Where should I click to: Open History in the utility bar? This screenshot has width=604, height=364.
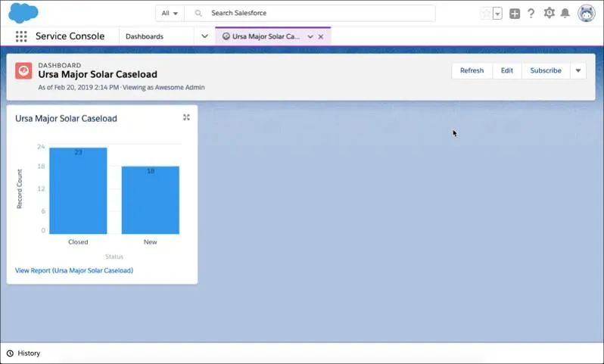click(23, 353)
